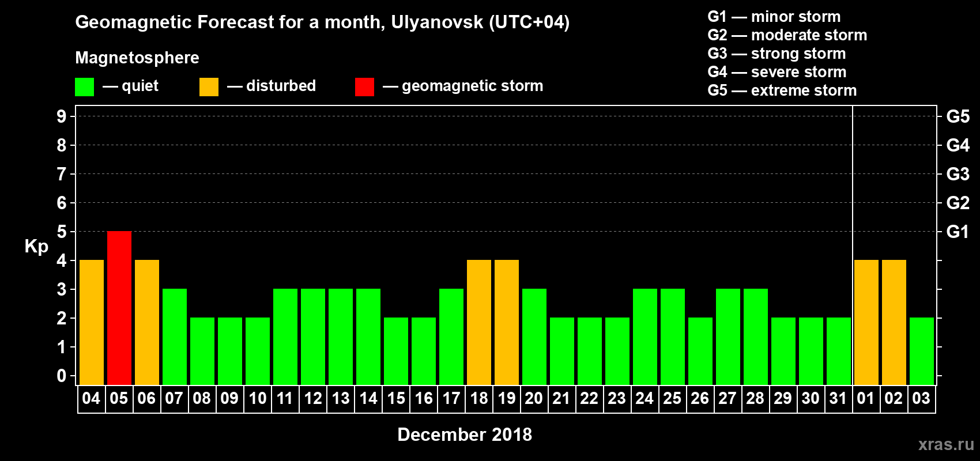The width and height of the screenshot is (980, 461).
Task: Click the date label 03 on axis
Action: point(921,399)
